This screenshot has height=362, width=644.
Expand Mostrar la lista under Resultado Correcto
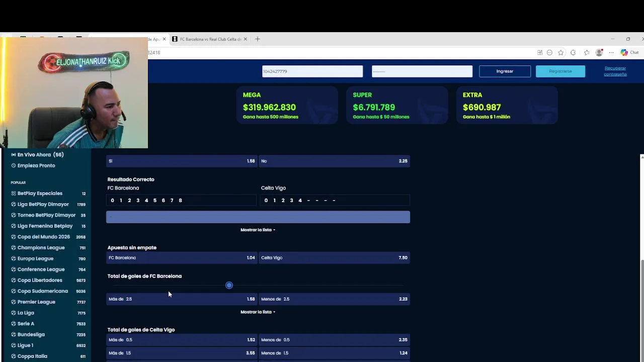pos(258,230)
